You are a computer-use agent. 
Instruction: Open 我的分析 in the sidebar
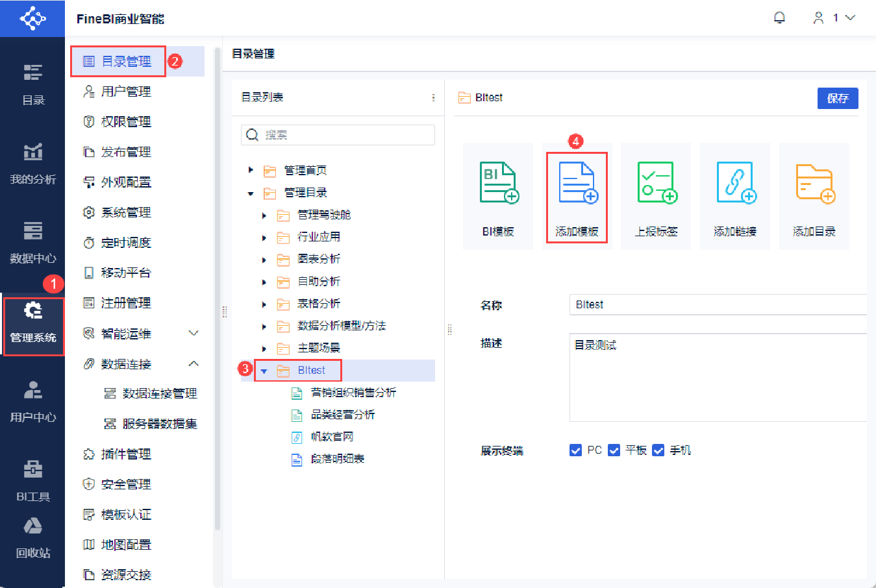(32, 164)
